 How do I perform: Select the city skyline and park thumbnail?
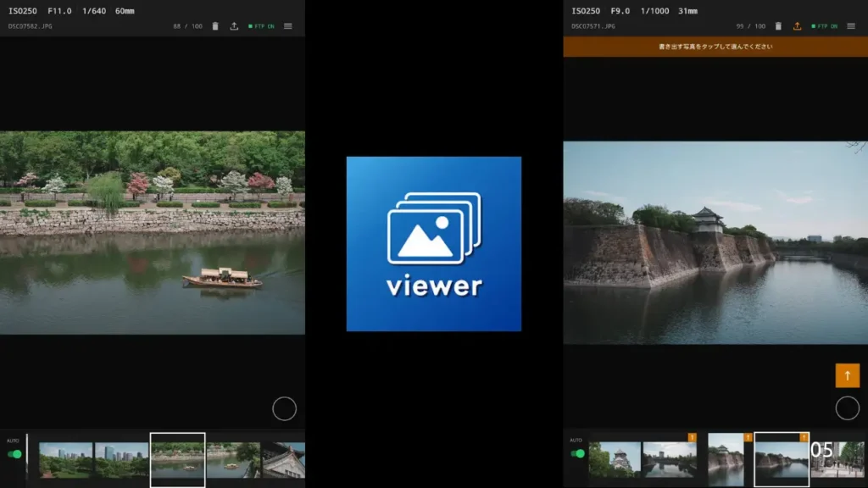click(65, 459)
